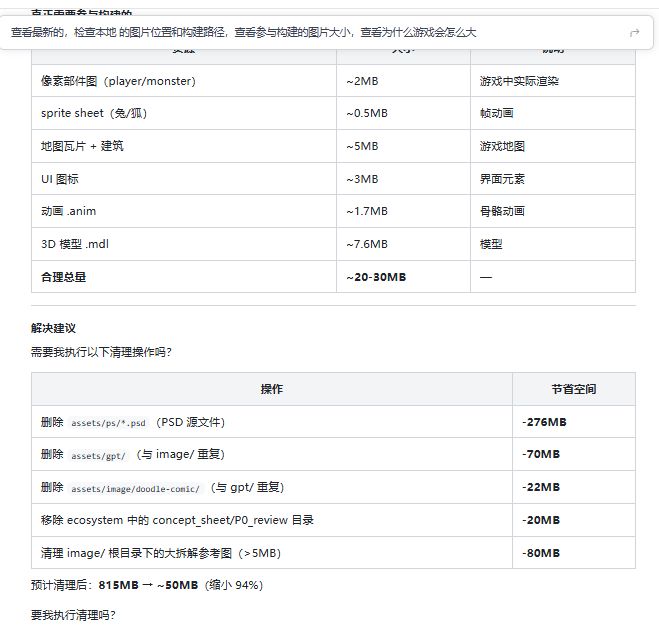Click the '解决建议' heading
This screenshot has height=643, width=659.
point(53,328)
